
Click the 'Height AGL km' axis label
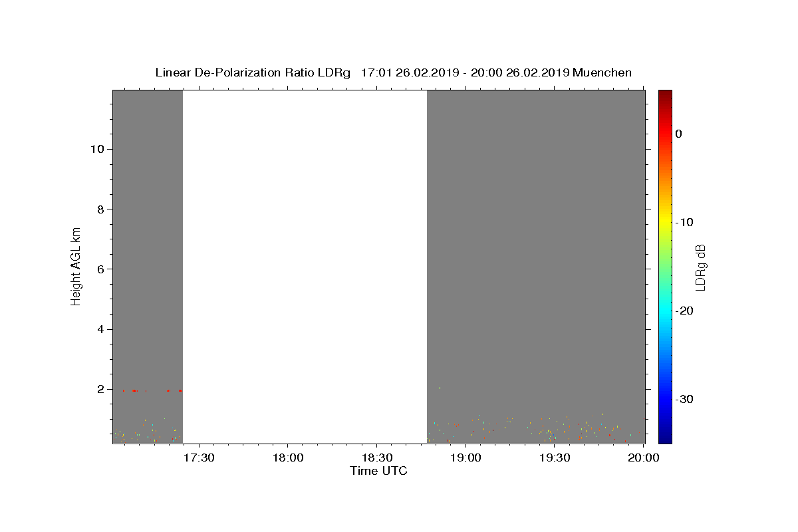coord(76,266)
